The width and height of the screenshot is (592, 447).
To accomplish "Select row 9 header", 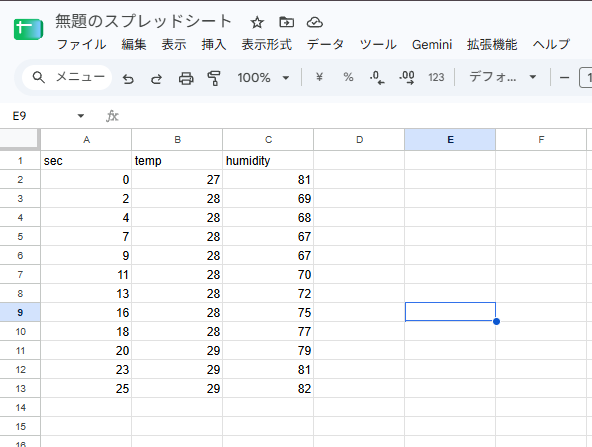I will 20,312.
